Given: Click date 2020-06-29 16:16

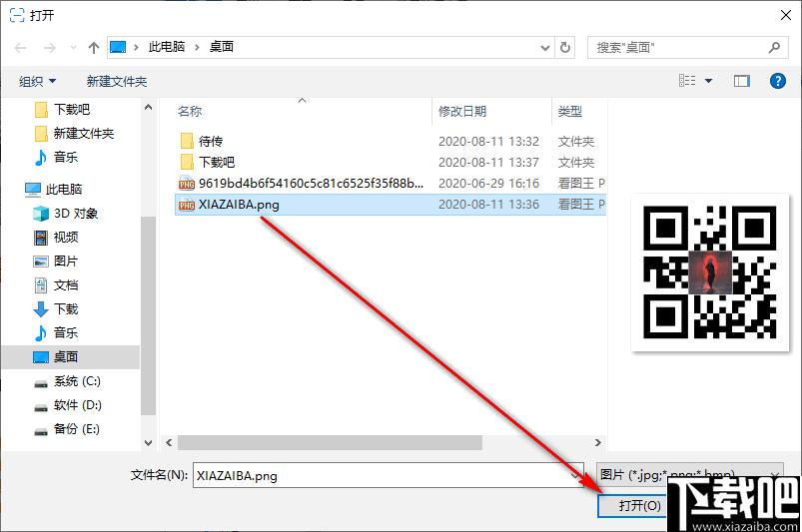Looking at the screenshot, I should click(489, 184).
